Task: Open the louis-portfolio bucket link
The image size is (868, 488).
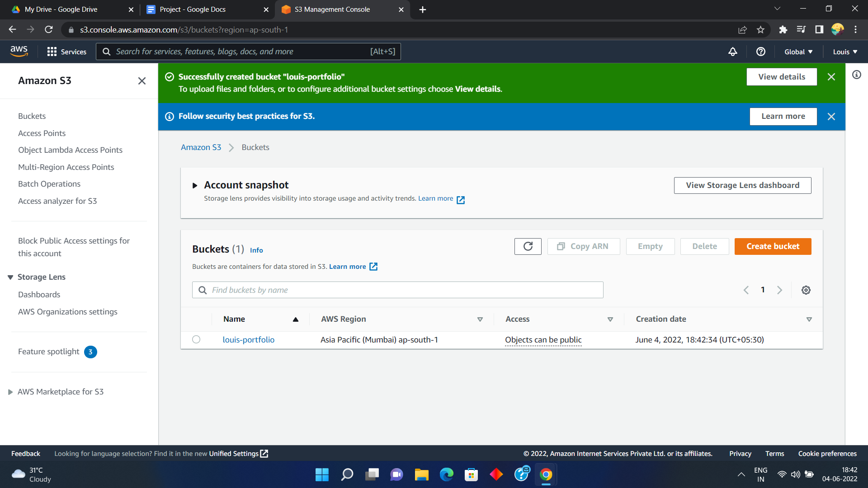Action: tap(248, 339)
